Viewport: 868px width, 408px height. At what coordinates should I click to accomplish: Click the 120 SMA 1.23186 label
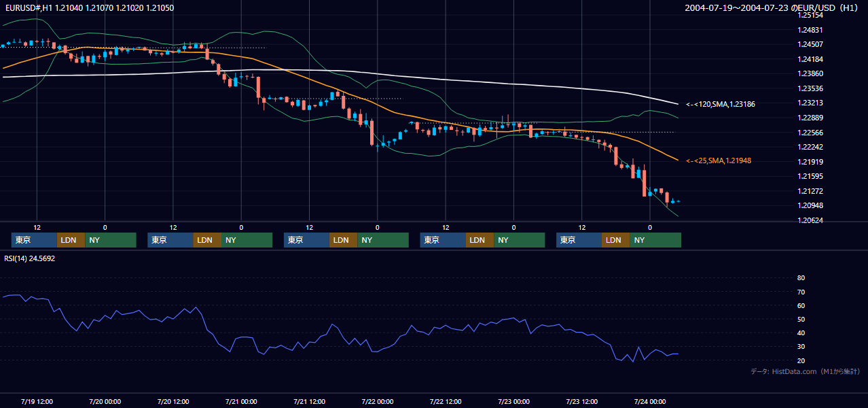click(721, 105)
